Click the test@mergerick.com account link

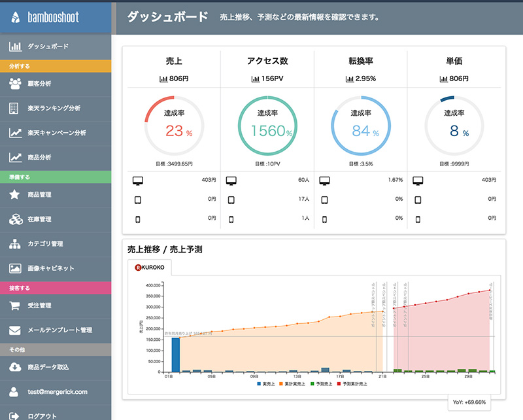tap(57, 392)
